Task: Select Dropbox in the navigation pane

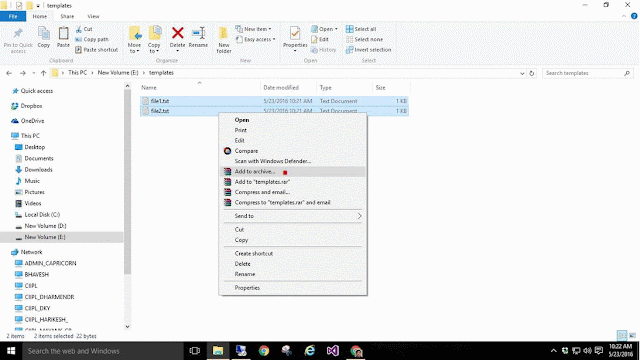Action: tap(31, 106)
